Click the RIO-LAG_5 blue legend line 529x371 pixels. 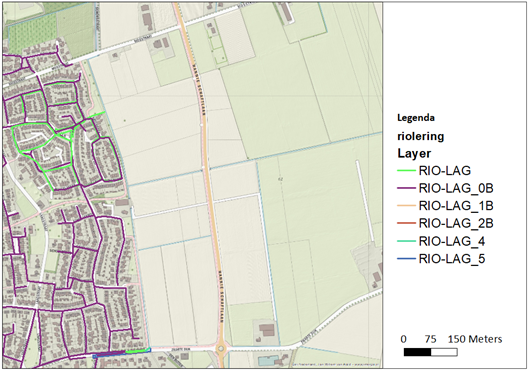click(x=406, y=259)
